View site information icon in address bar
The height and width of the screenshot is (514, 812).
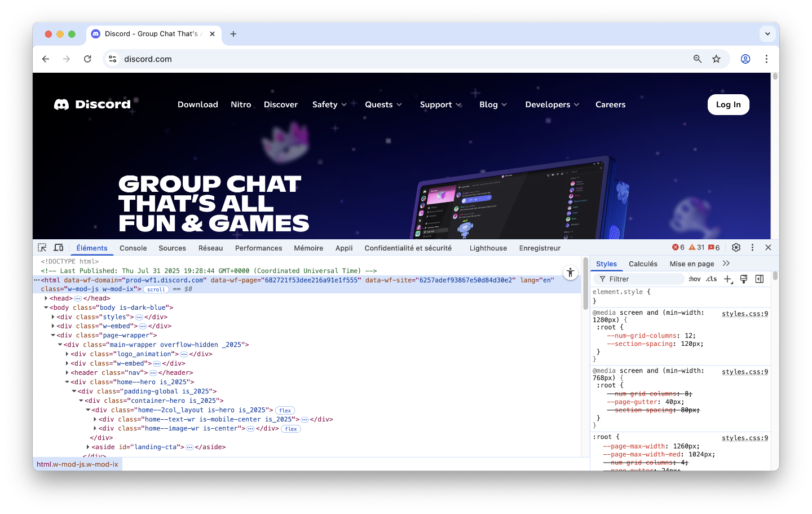point(113,59)
